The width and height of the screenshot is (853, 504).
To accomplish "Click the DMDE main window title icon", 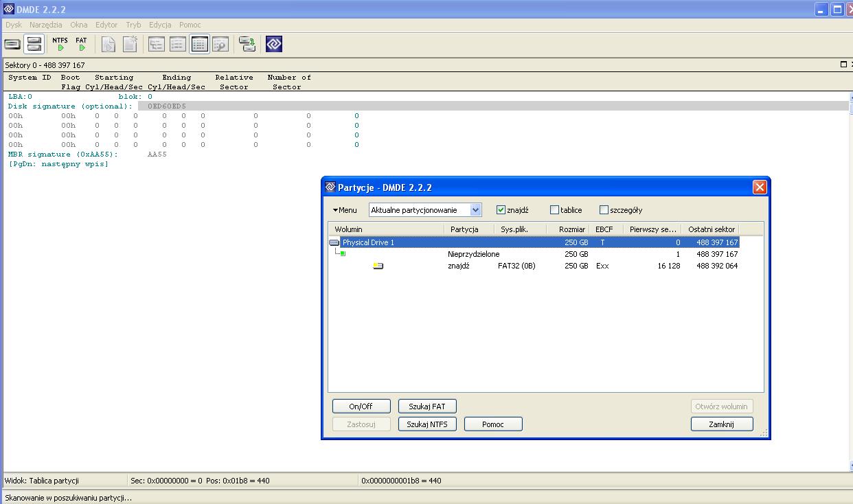I will 8,9.
